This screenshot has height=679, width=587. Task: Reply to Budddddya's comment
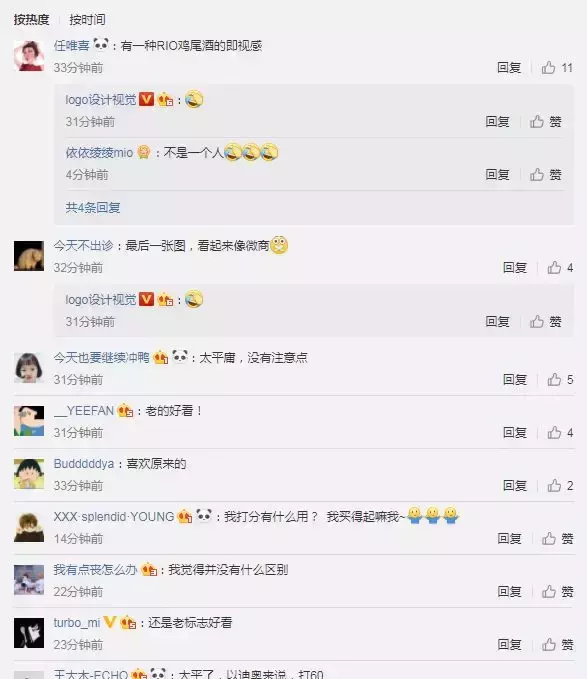(514, 485)
